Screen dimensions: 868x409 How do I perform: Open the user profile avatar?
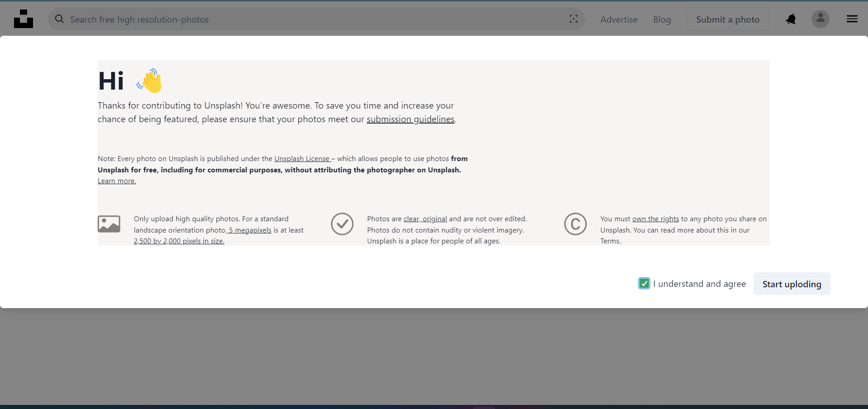[820, 19]
